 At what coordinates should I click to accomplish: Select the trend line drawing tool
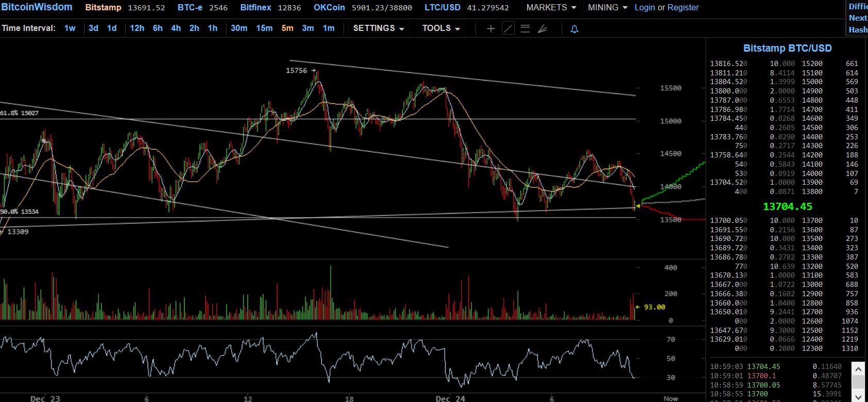click(x=508, y=29)
